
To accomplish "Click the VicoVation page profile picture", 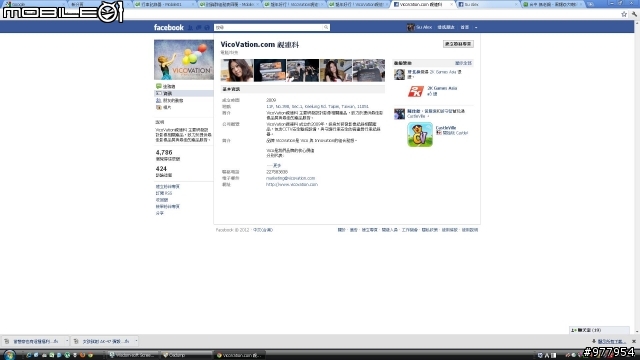I will (x=184, y=60).
